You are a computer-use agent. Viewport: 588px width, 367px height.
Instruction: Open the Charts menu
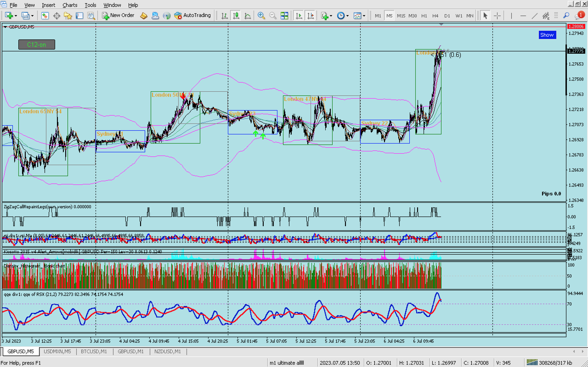[70, 5]
